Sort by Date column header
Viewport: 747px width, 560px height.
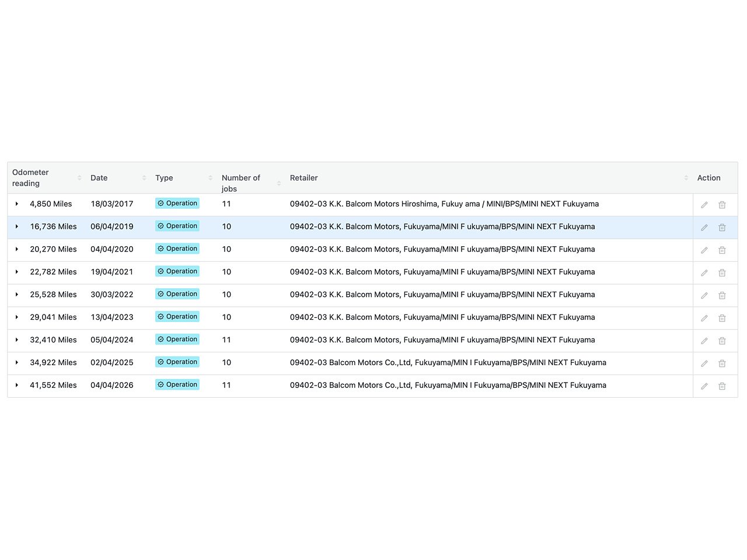click(x=144, y=178)
